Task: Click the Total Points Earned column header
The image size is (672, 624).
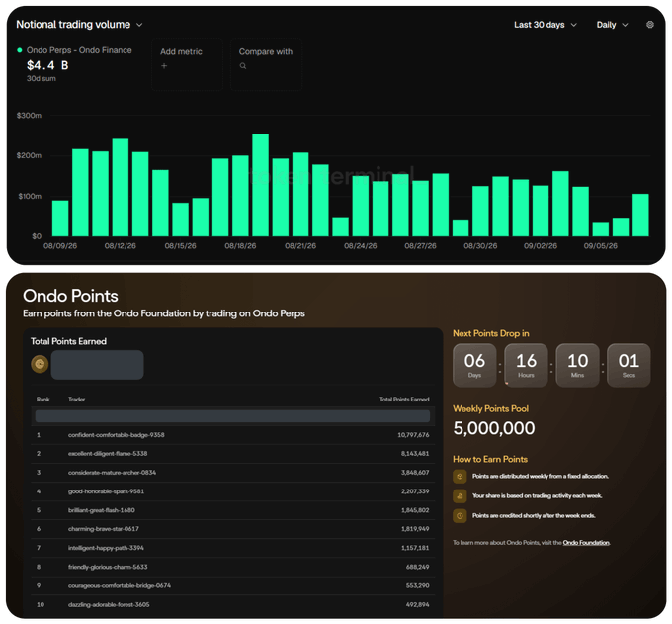Action: 404,400
